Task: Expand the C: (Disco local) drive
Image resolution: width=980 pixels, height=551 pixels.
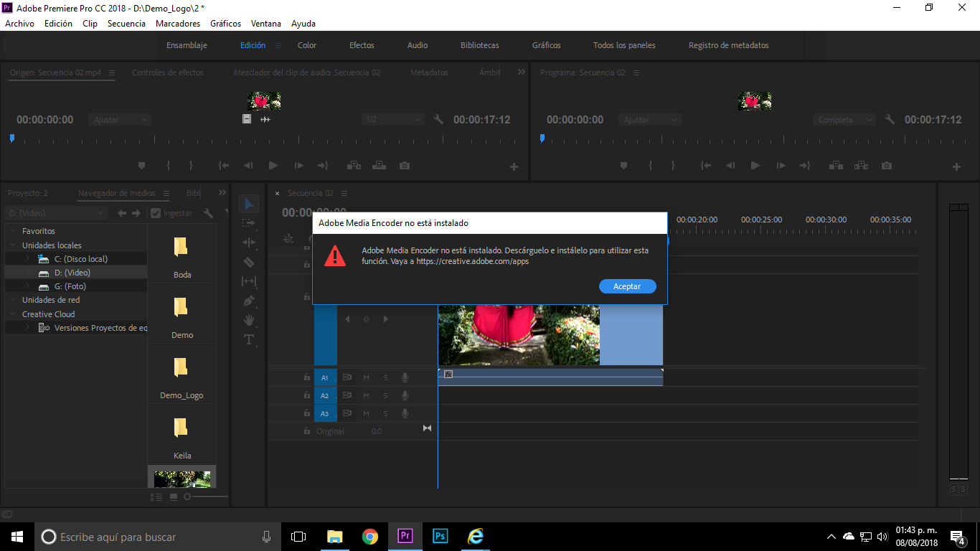Action: (28, 259)
